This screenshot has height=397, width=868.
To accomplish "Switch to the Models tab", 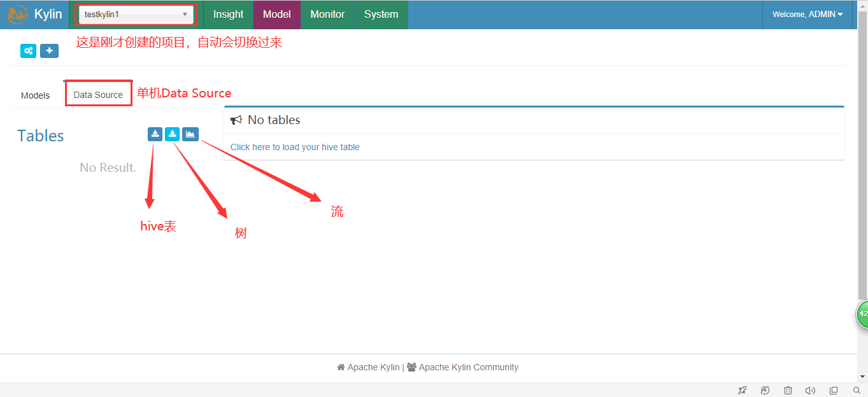I will tap(36, 95).
